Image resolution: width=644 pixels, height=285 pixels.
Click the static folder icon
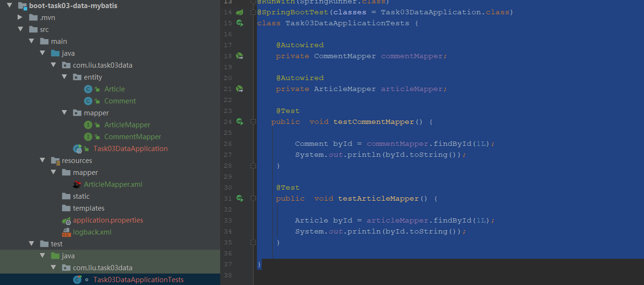pos(66,196)
